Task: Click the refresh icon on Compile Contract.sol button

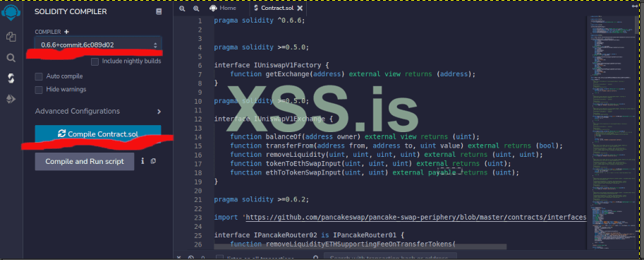Action: (x=61, y=134)
